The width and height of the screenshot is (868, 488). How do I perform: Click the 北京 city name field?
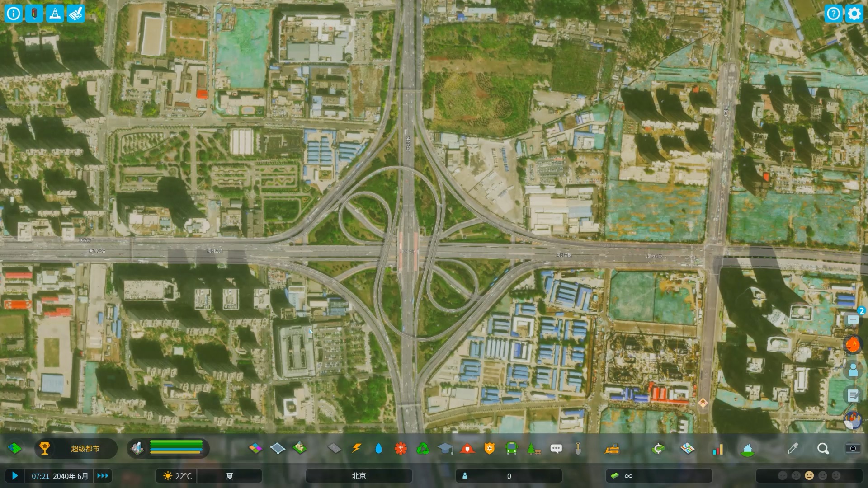[359, 476]
